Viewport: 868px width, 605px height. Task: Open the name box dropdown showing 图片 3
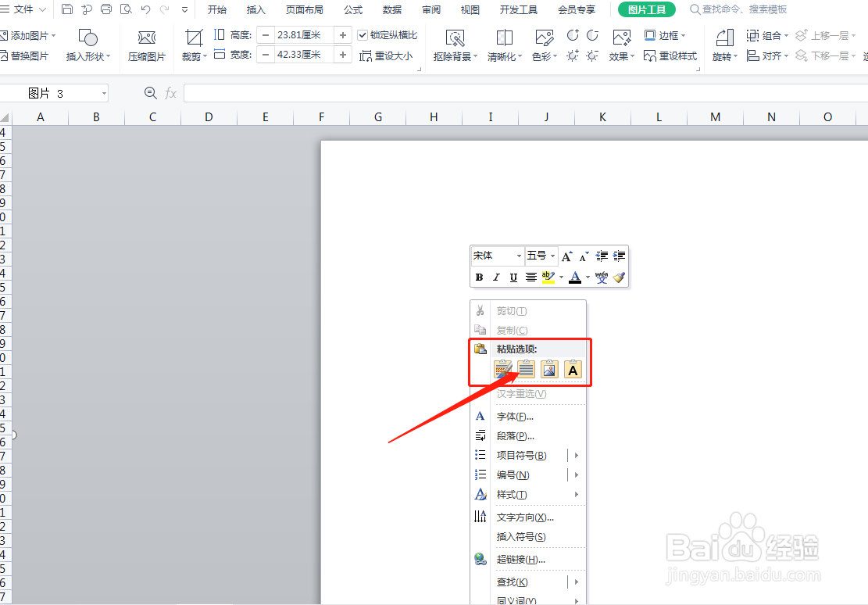[x=103, y=93]
